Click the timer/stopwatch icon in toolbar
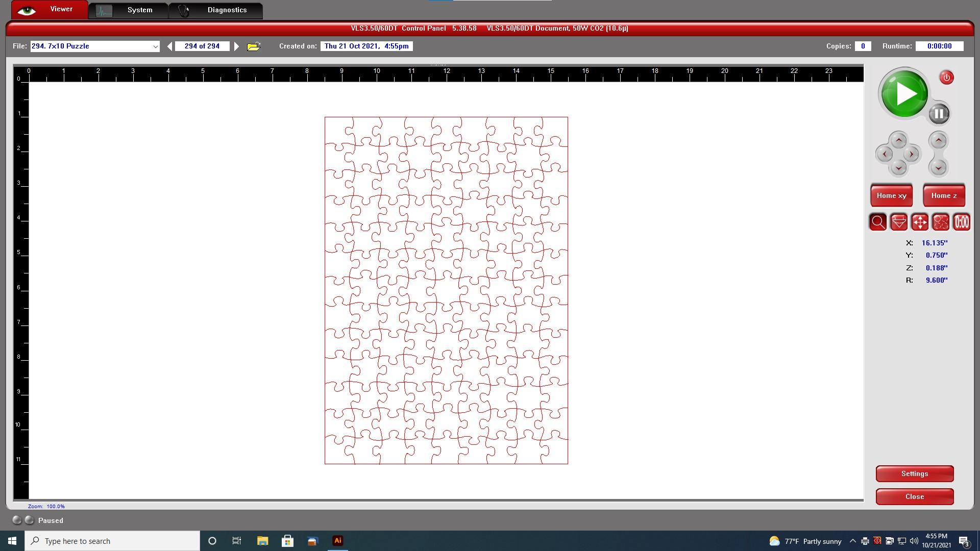This screenshot has height=551, width=980. tap(963, 222)
